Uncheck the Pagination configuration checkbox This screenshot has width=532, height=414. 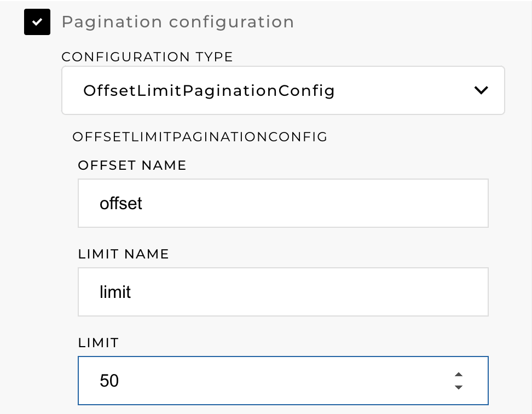click(37, 22)
